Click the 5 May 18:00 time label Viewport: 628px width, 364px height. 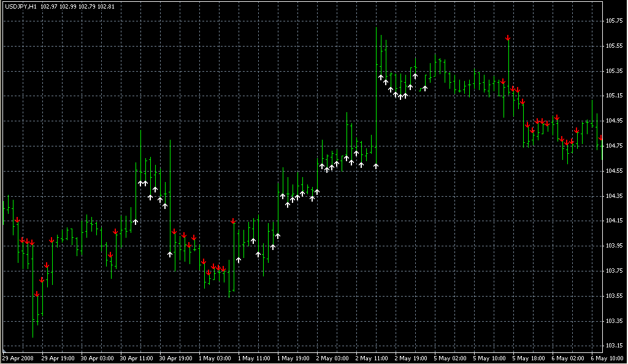pyautogui.click(x=529, y=358)
